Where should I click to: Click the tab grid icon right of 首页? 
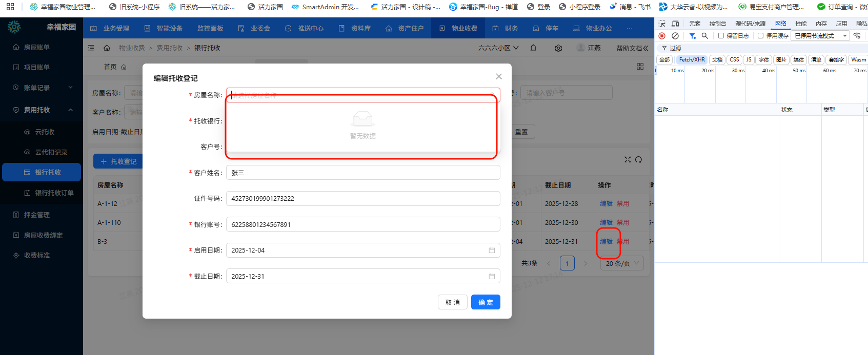(x=640, y=67)
